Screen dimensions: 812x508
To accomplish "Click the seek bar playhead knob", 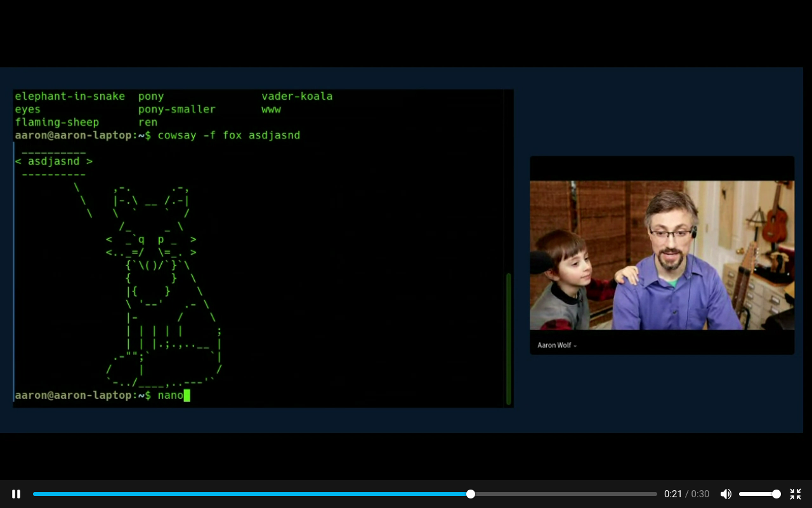I will point(470,494).
